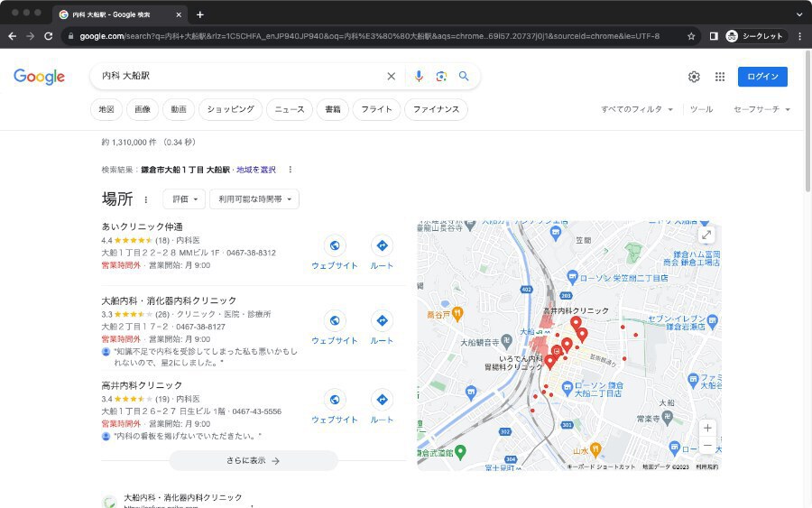
Task: Click the ログイン sign-in button
Action: point(762,77)
